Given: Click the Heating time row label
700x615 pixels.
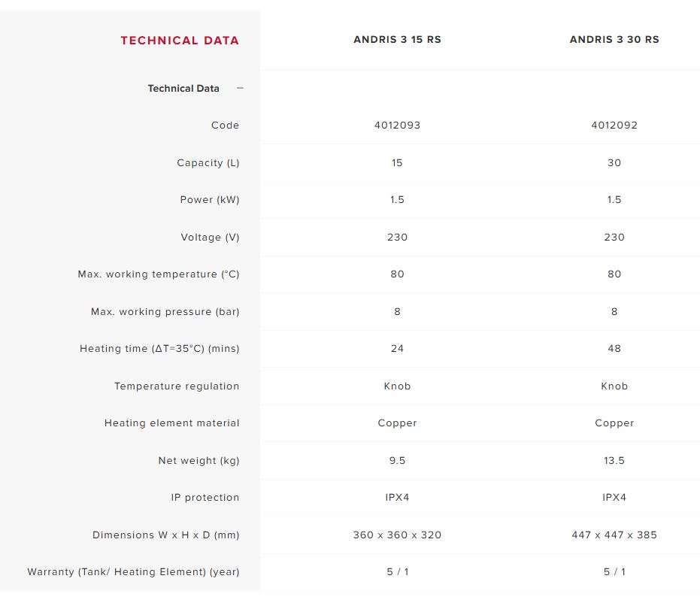Looking at the screenshot, I should (x=159, y=349).
